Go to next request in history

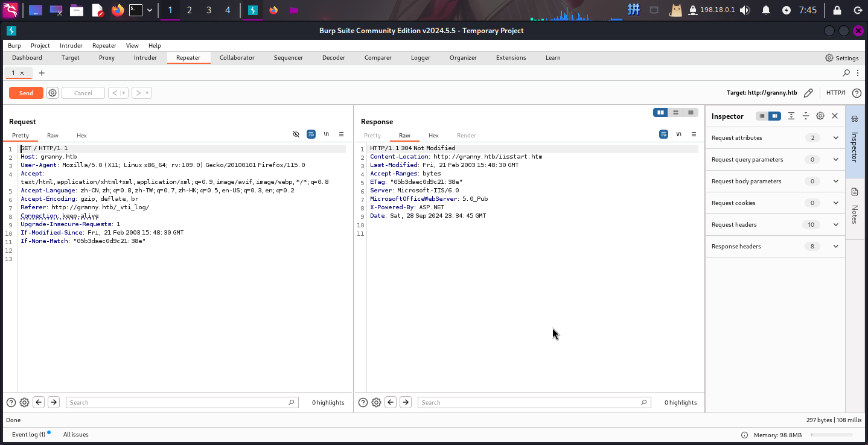(138, 93)
